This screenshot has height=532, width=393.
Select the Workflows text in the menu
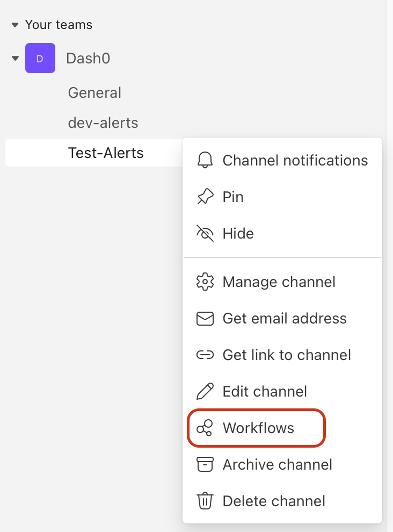[258, 428]
